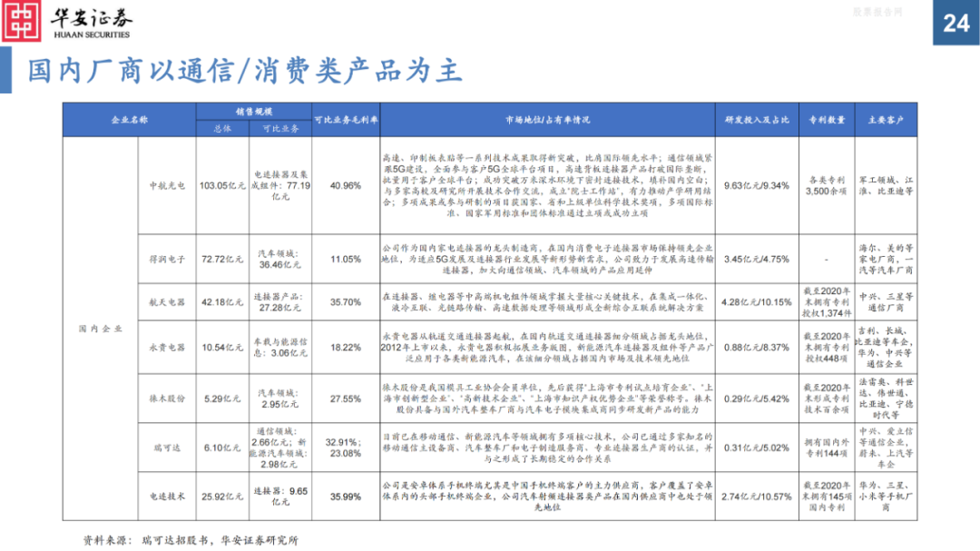This screenshot has width=980, height=551.
Task: Click the 可比业务 sub-header under 销售规模
Action: 280,128
